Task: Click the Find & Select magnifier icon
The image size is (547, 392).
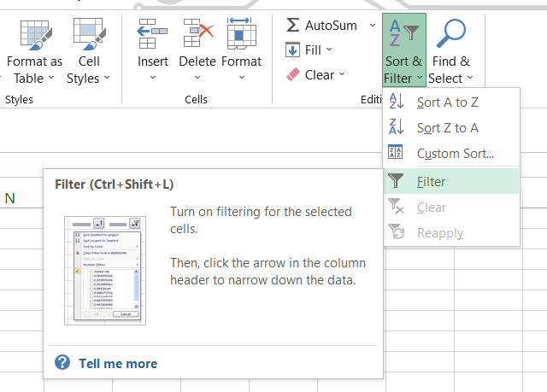Action: pos(450,34)
